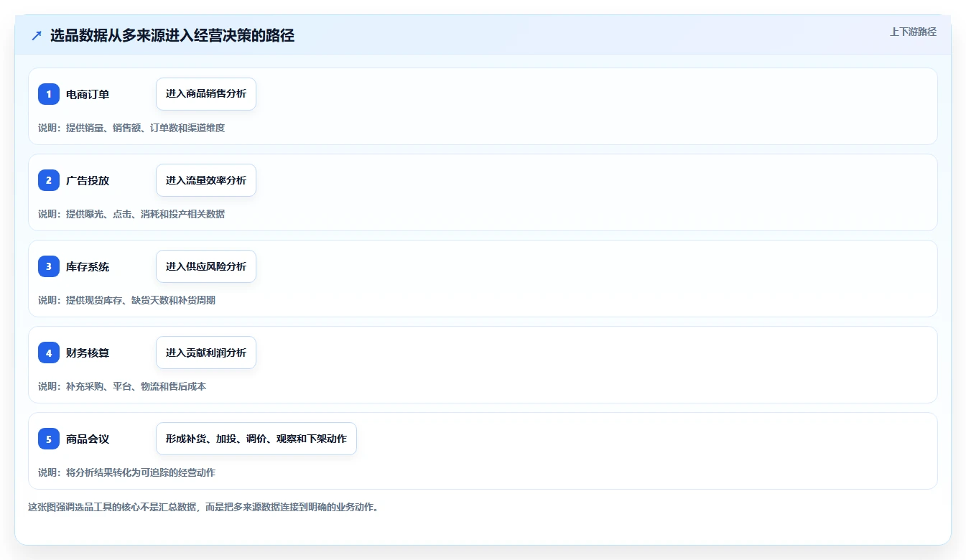Click the title 选品数据从多来源进入经营决策的路径

[x=172, y=35]
